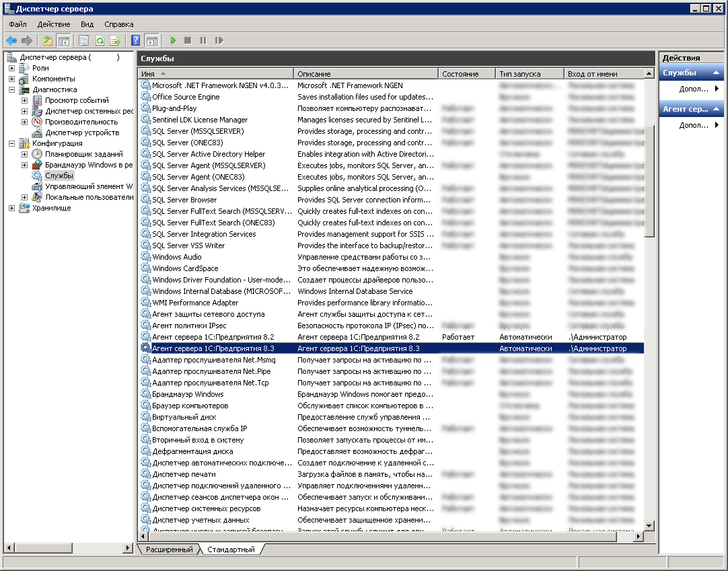
Task: Expand the Хранилище tree node
Action: tap(11, 208)
